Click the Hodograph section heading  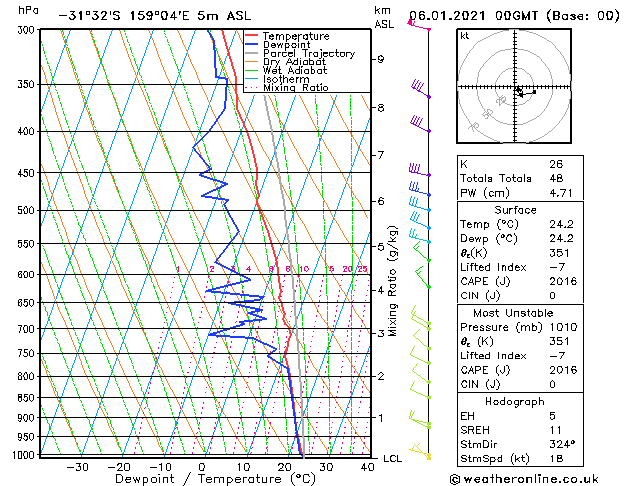click(515, 401)
